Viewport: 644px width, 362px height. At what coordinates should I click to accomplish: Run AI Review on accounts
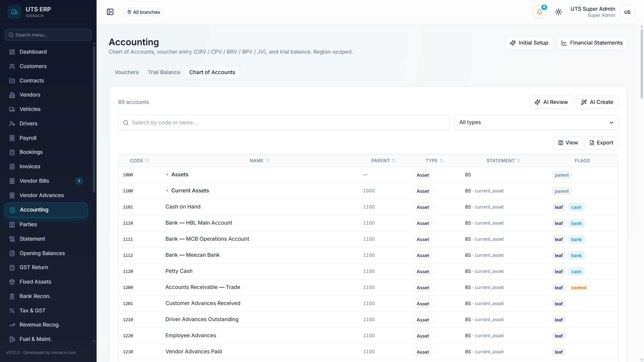[551, 102]
